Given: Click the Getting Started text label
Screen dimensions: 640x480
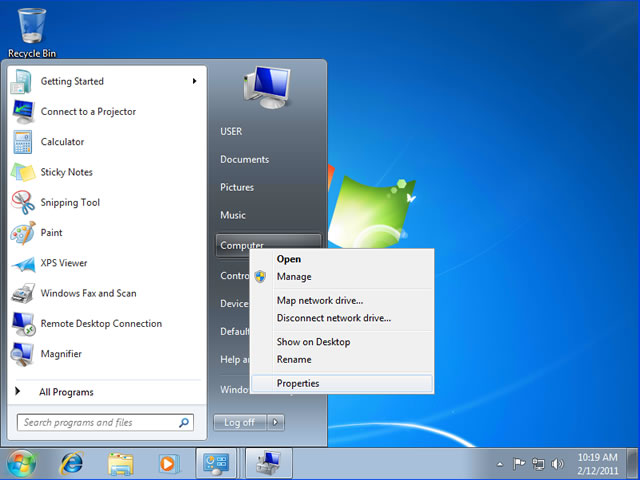Looking at the screenshot, I should (x=72, y=82).
